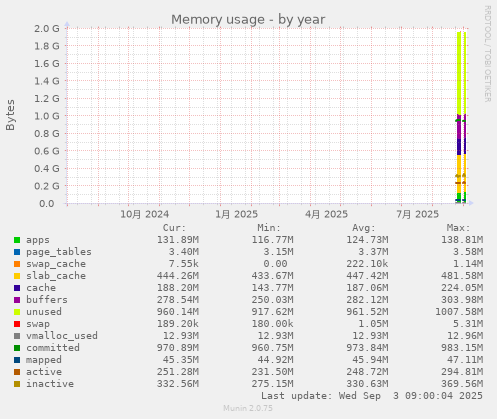Click swap min value 180.00k
This screenshot has height=419, width=497.
point(272,324)
